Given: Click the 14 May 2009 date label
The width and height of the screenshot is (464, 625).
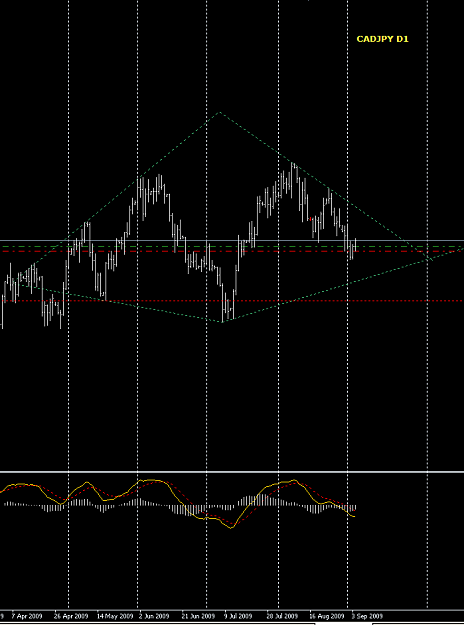Looking at the screenshot, I should (x=115, y=616).
